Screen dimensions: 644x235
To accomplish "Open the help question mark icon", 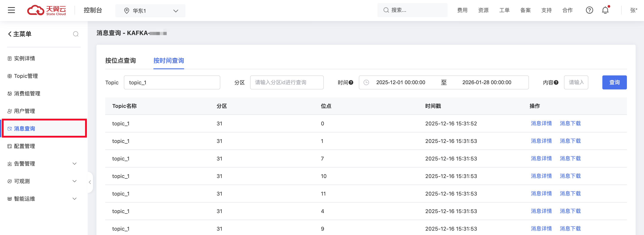I will point(589,10).
